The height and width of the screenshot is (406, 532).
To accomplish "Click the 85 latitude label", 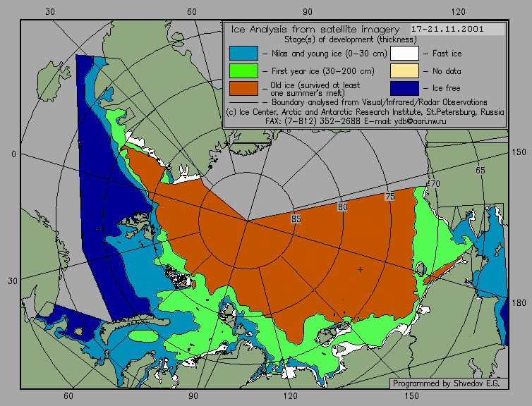I will [296, 219].
